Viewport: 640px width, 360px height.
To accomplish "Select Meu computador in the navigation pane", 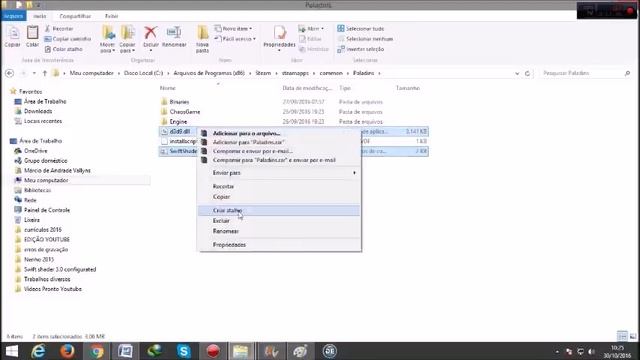I will pyautogui.click(x=46, y=180).
